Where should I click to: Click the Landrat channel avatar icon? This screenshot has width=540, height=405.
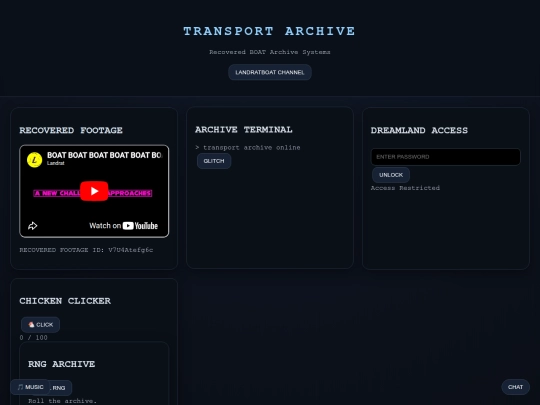pos(34,160)
